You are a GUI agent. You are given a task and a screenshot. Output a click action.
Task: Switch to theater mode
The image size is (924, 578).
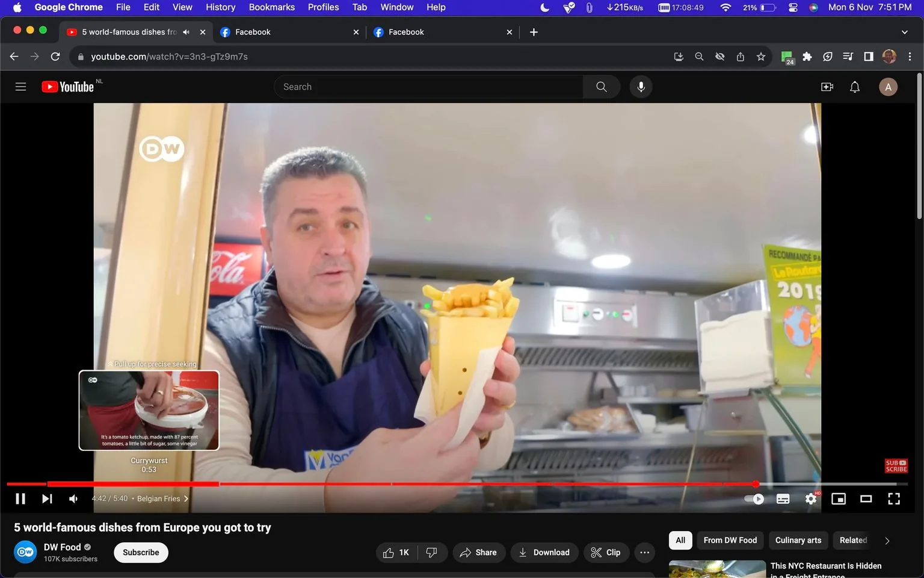click(866, 499)
